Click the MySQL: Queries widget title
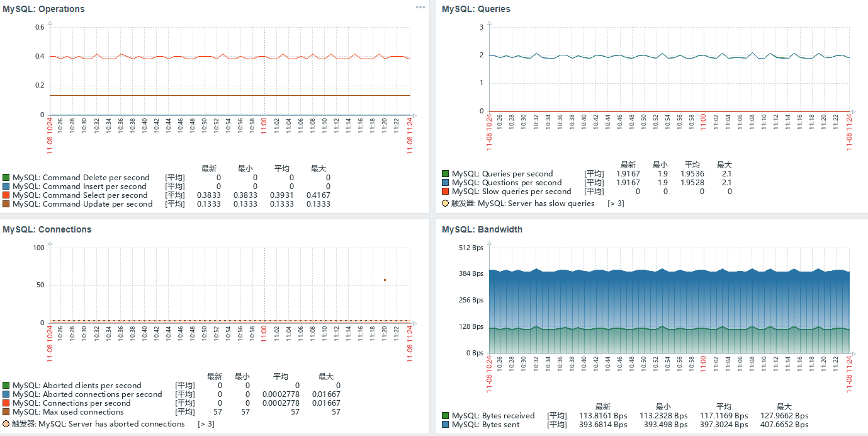The width and height of the screenshot is (868, 436). coord(476,9)
